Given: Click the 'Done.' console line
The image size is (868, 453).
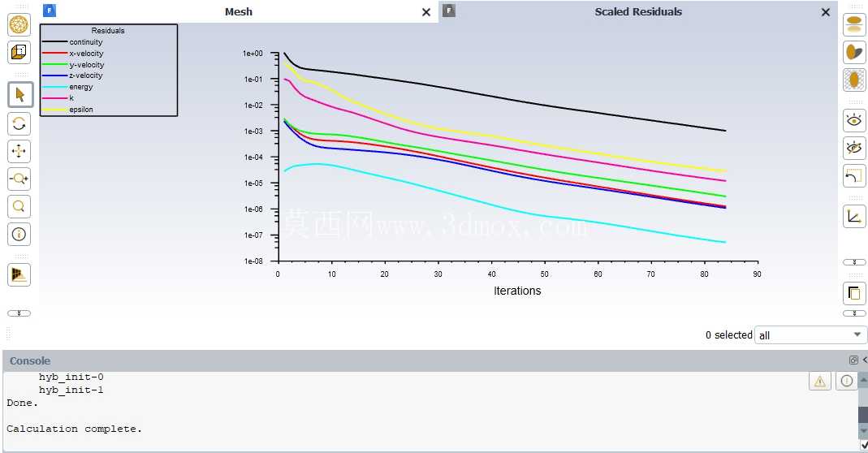Looking at the screenshot, I should pos(22,403).
